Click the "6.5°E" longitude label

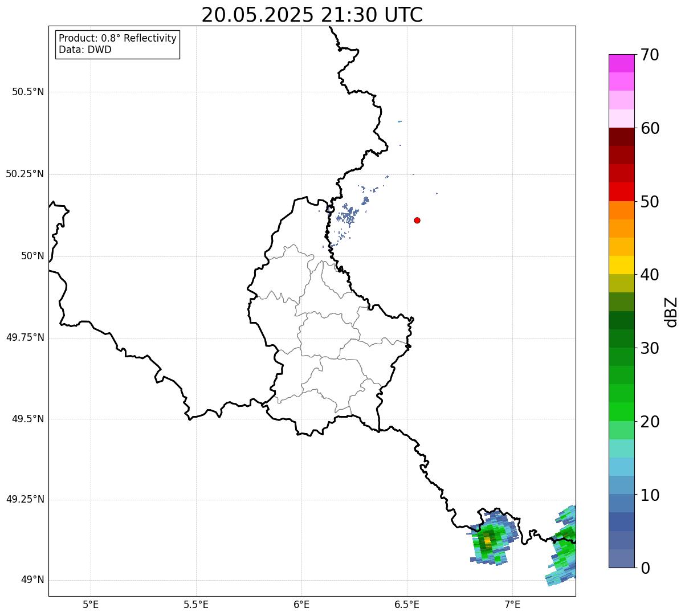[407, 604]
